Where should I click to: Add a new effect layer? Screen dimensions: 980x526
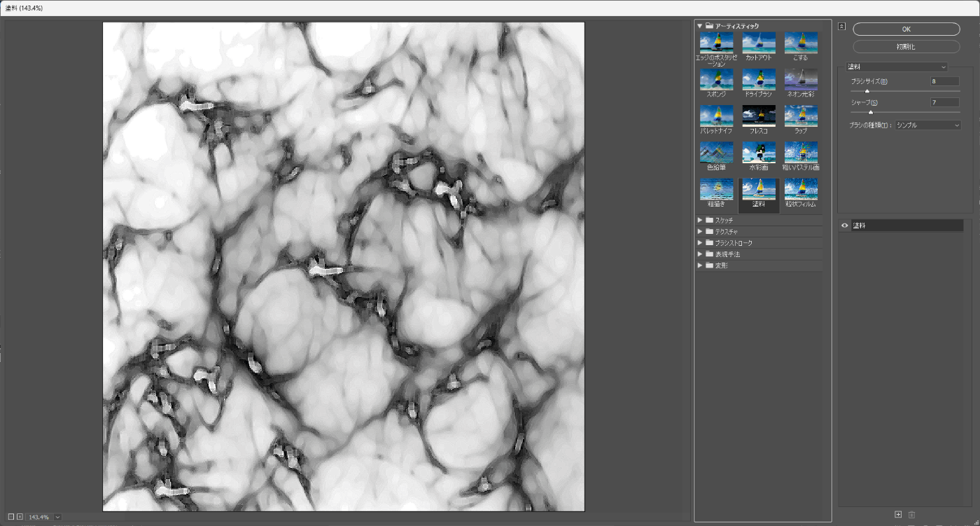coord(898,515)
